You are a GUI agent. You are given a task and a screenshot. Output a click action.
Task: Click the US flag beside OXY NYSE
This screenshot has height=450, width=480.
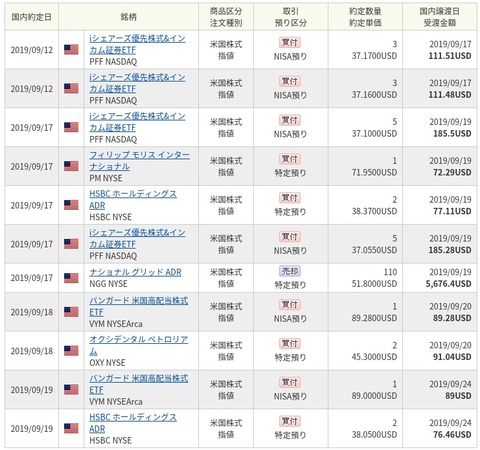71,351
